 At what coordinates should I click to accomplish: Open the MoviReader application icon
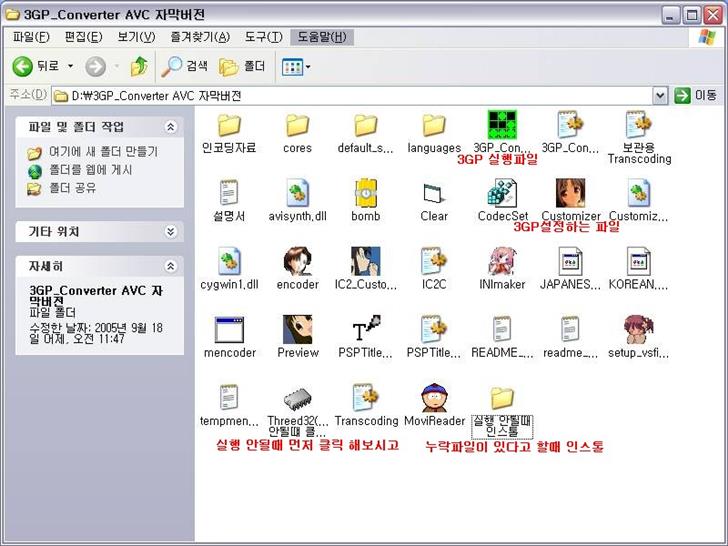pos(433,398)
